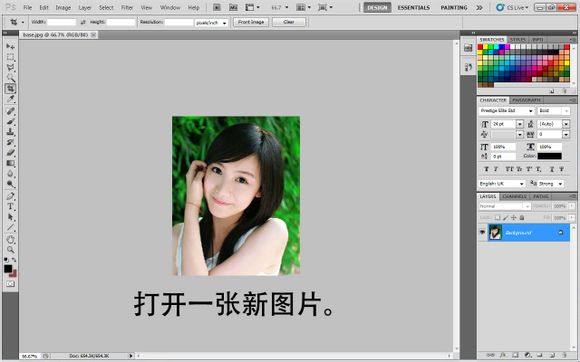
Task: Open the Filter menu
Action: [127, 7]
